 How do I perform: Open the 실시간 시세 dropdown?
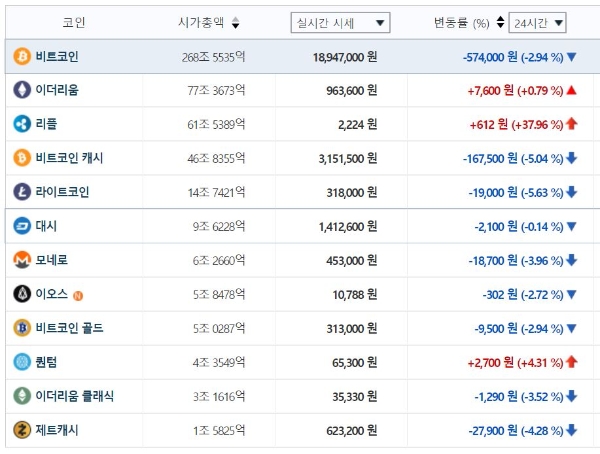pos(340,22)
